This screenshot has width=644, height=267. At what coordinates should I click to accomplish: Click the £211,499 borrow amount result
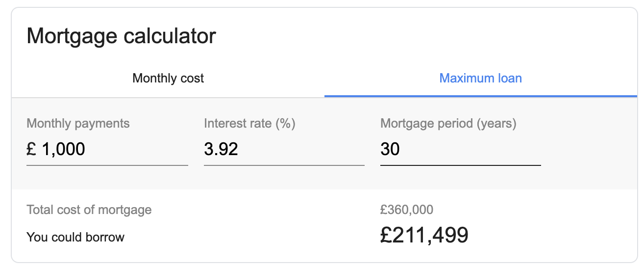pyautogui.click(x=424, y=236)
